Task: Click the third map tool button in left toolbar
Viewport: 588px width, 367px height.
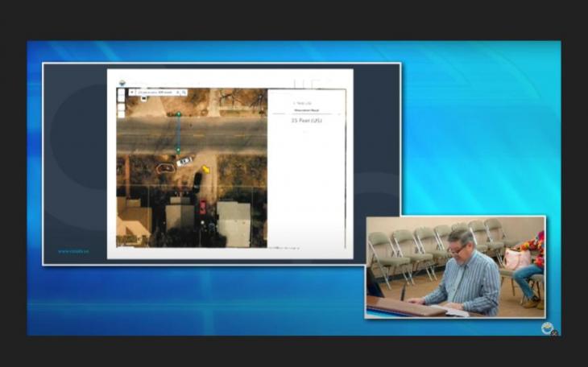Action: click(x=121, y=109)
